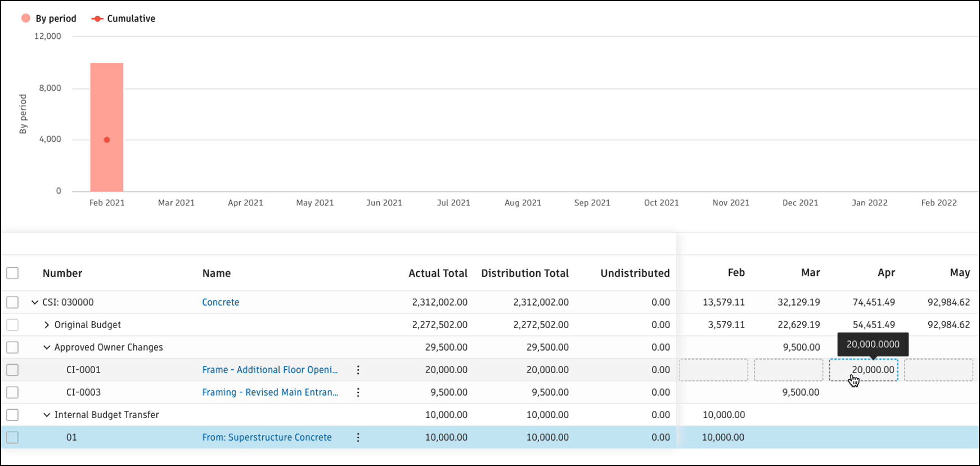Click the Number column header
980x466 pixels.
pyautogui.click(x=62, y=273)
